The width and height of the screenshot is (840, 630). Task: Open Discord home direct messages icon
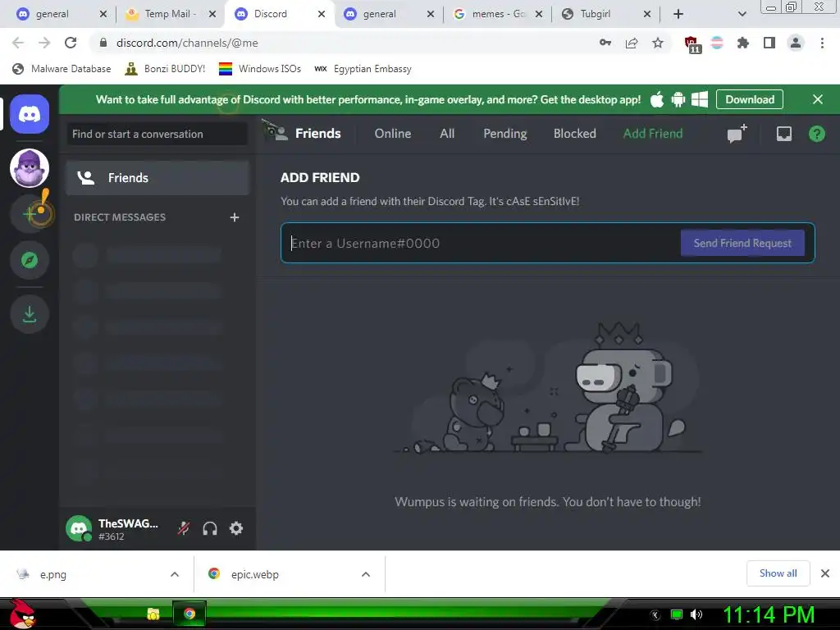pyautogui.click(x=30, y=114)
